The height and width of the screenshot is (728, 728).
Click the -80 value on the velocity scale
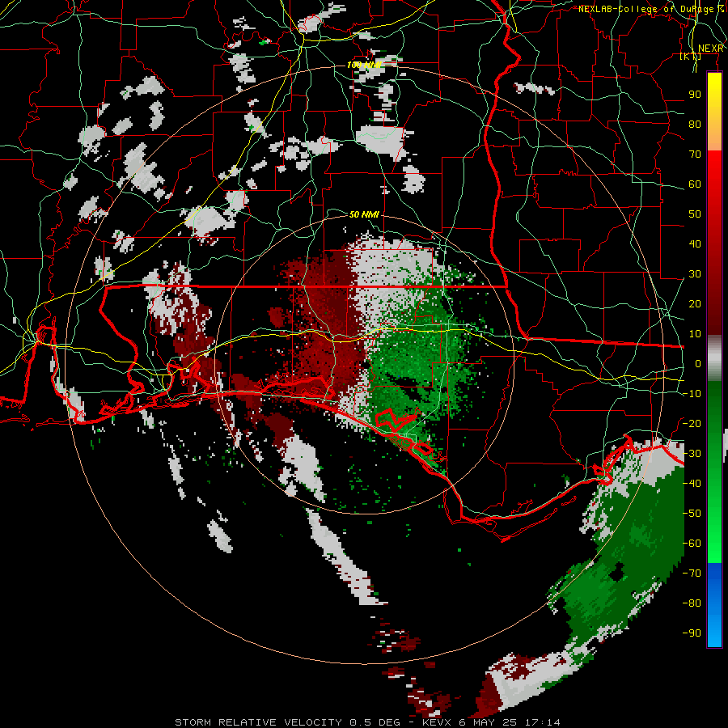pos(692,603)
